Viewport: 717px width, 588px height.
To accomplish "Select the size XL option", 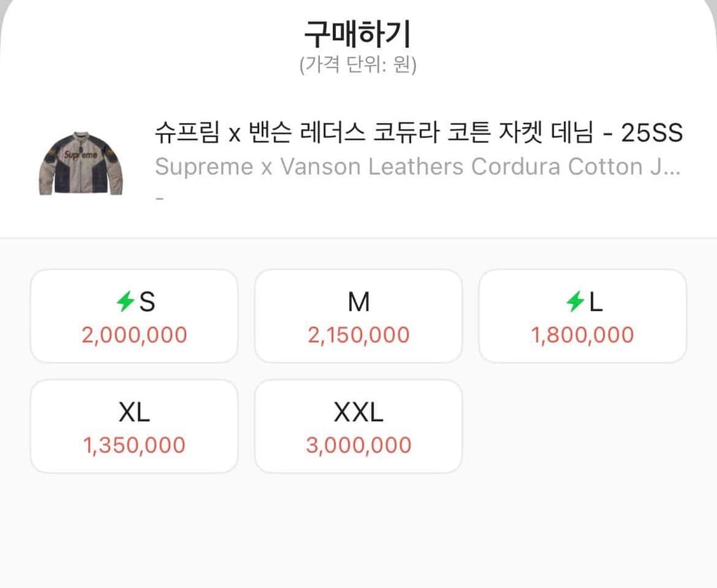I will tap(134, 425).
